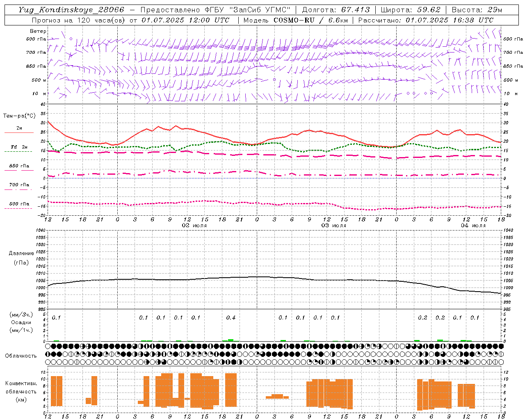Select the text Предоставлено ФГБУ "ЗапСиб УГМС"

point(215,10)
